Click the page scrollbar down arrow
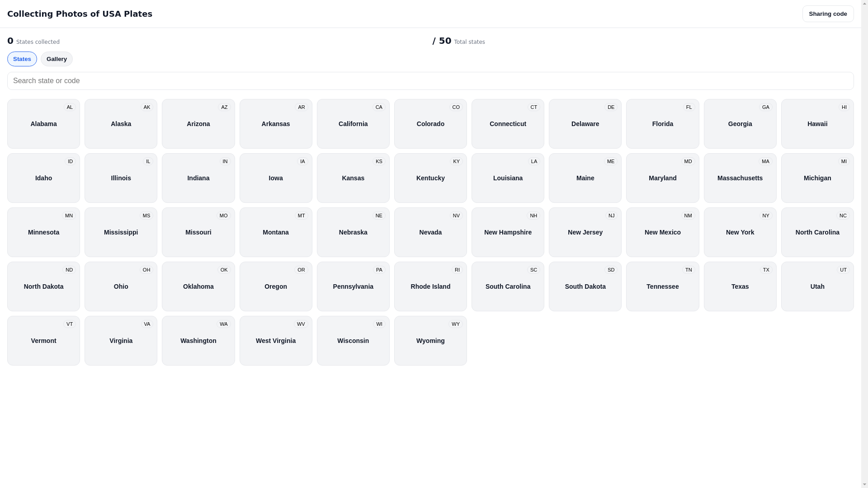This screenshot has height=488, width=868. (x=864, y=484)
